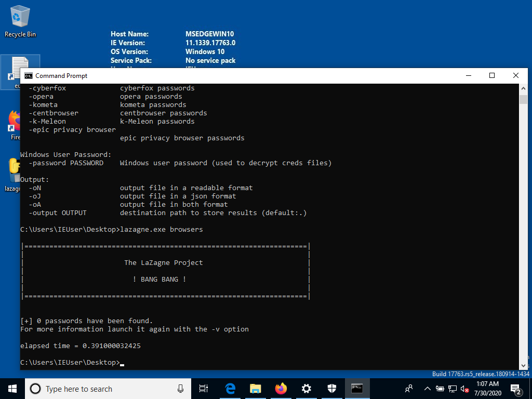Viewport: 532px width, 399px height.
Task: Click the Command Prompt title bar icon
Action: [x=29, y=76]
